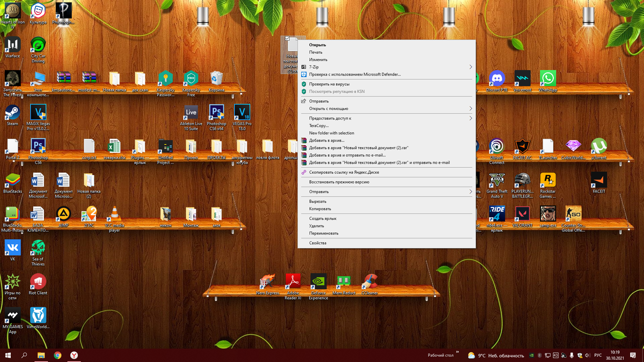This screenshot has height=362, width=644.
Task: Open the Discord PTB desktop icon
Action: pyautogui.click(x=497, y=82)
